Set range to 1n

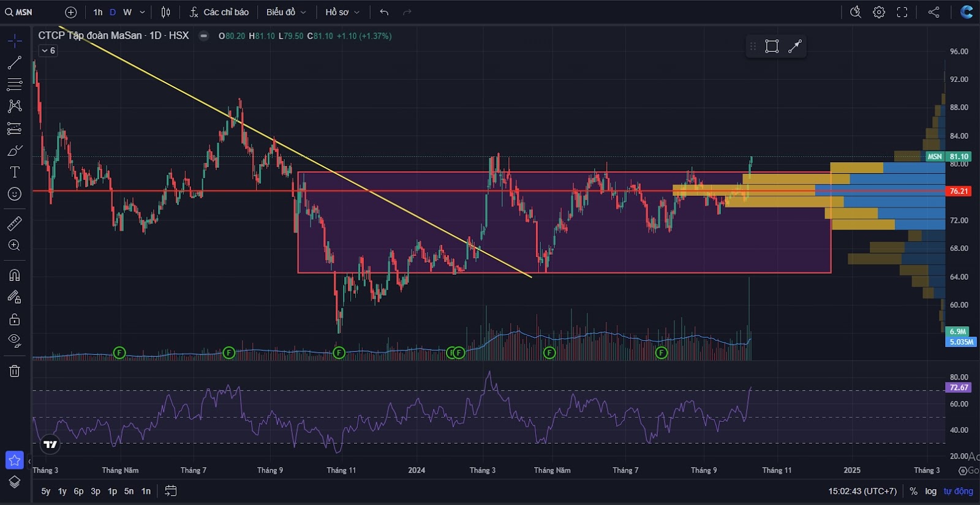pos(146,491)
